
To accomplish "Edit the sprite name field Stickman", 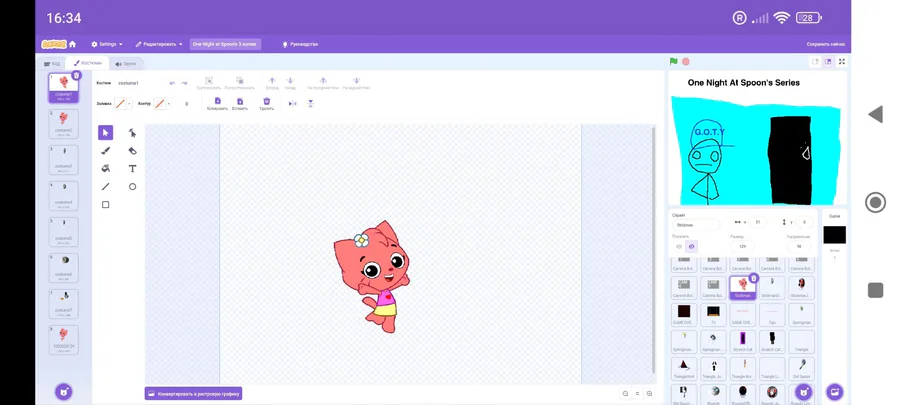I will coord(696,225).
